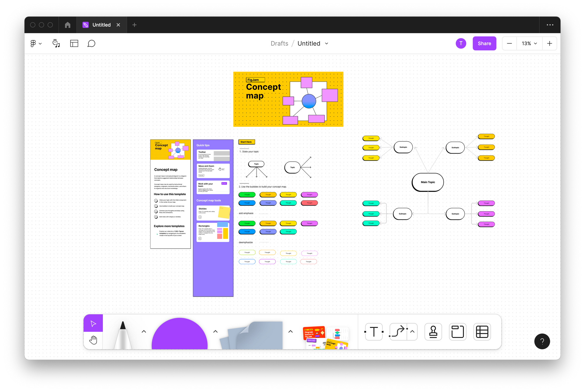The width and height of the screenshot is (585, 392).
Task: Select the move cursor tool
Action: pos(93,323)
